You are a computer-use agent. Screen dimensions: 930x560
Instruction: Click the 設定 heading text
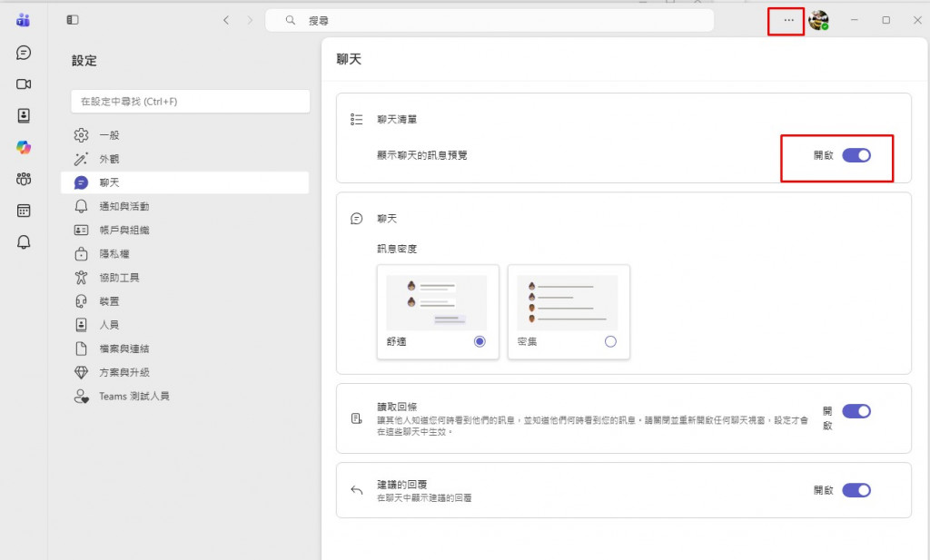84,61
